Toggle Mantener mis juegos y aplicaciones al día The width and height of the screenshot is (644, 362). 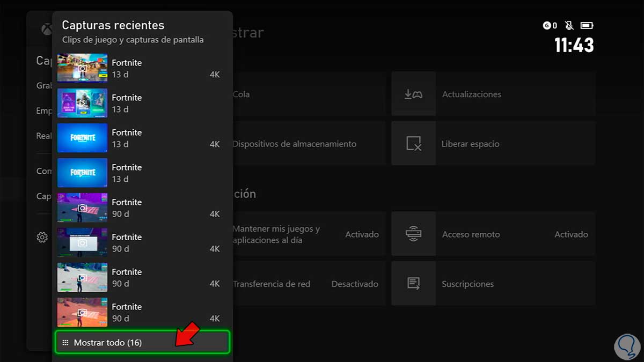tap(309, 234)
